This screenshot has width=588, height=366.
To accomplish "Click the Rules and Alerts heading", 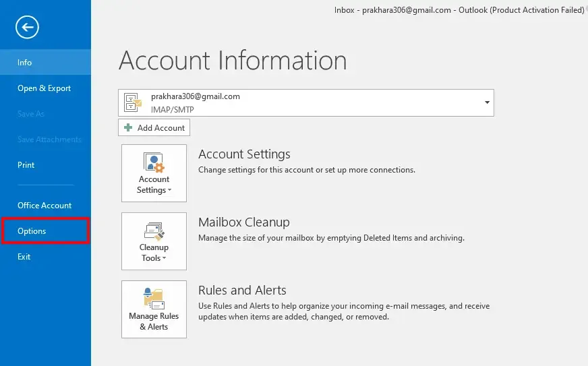I will (242, 291).
